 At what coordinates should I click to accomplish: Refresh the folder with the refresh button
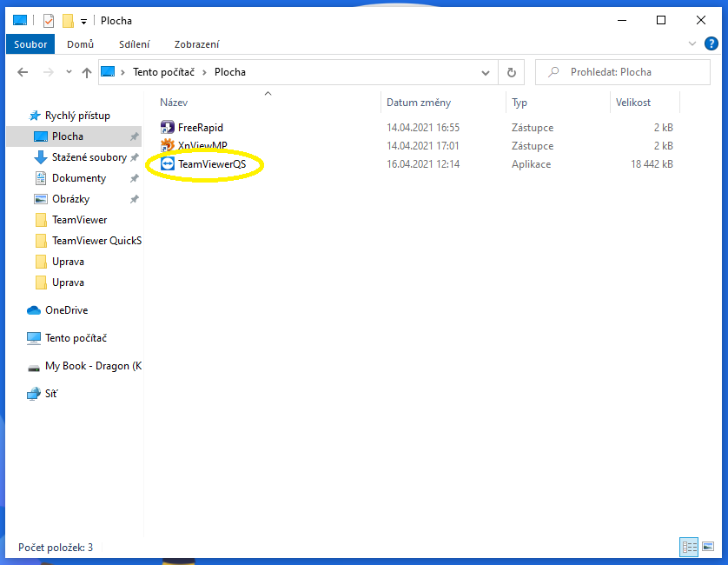pos(511,72)
